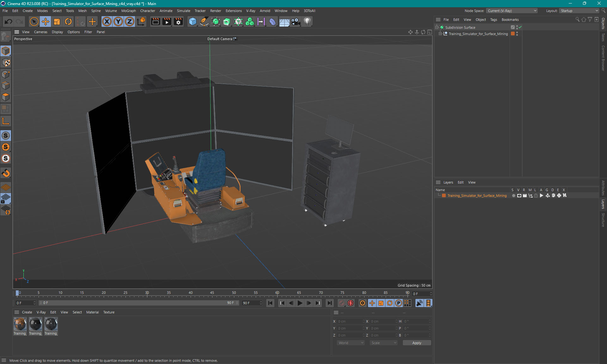Image resolution: width=607 pixels, height=364 pixels.
Task: Switch to Model mode in left palette
Action: [x=6, y=51]
